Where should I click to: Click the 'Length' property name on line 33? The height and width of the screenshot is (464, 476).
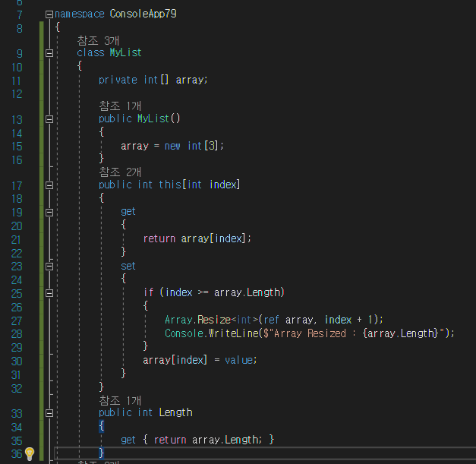(176, 412)
